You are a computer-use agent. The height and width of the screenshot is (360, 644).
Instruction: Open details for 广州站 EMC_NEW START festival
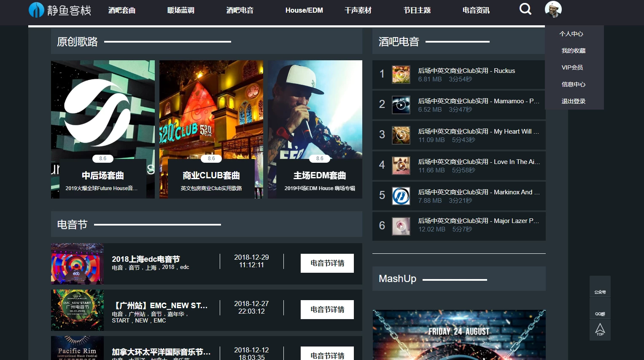click(327, 309)
